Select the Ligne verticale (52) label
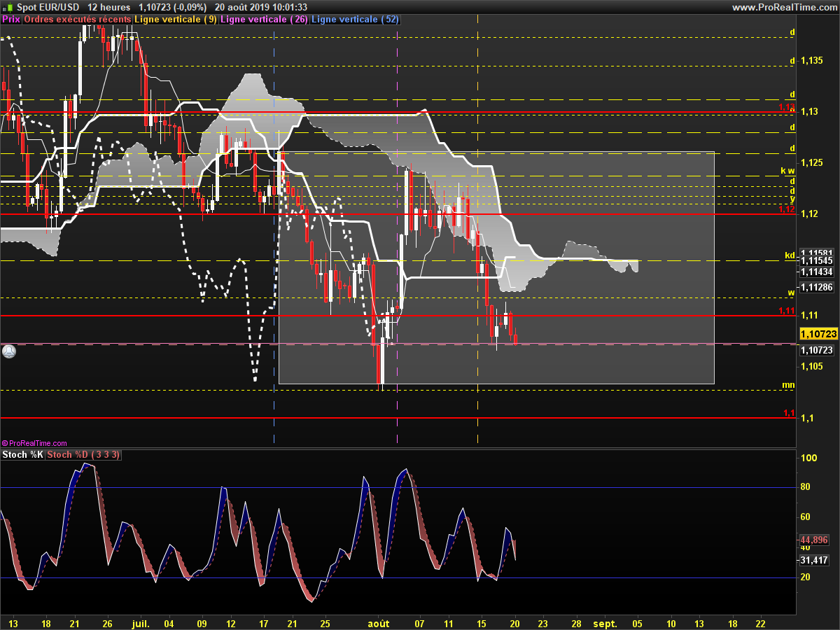This screenshot has height=630, width=840. coord(354,20)
